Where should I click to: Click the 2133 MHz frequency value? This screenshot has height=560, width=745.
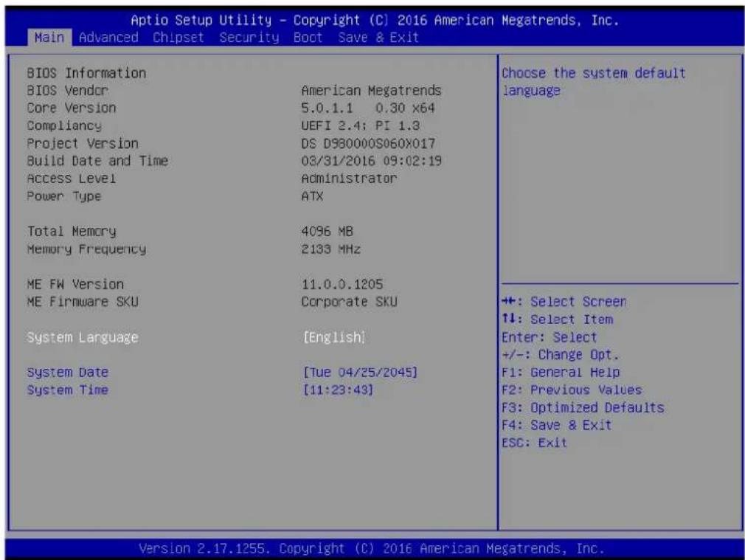click(x=330, y=249)
